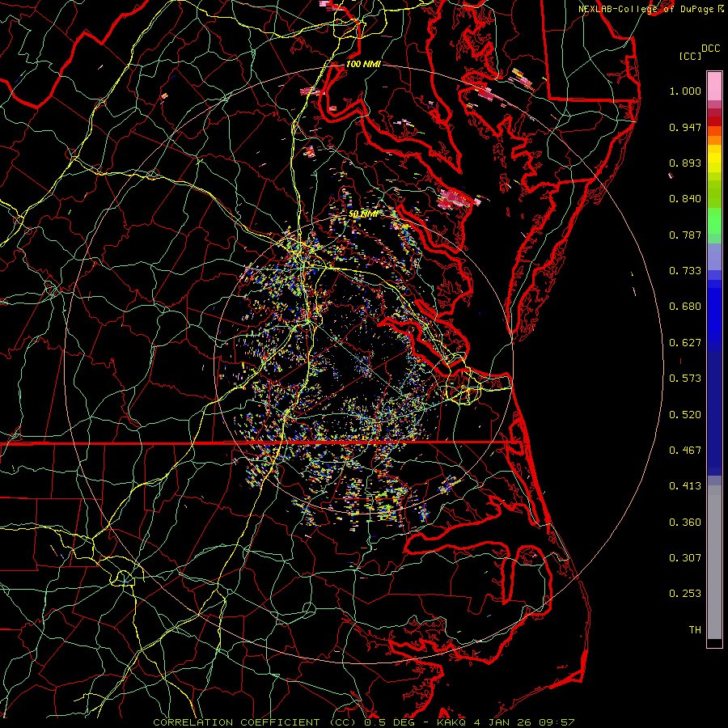Image resolution: width=728 pixels, height=728 pixels.
Task: Select the 0.627 scale value
Action: pos(685,343)
